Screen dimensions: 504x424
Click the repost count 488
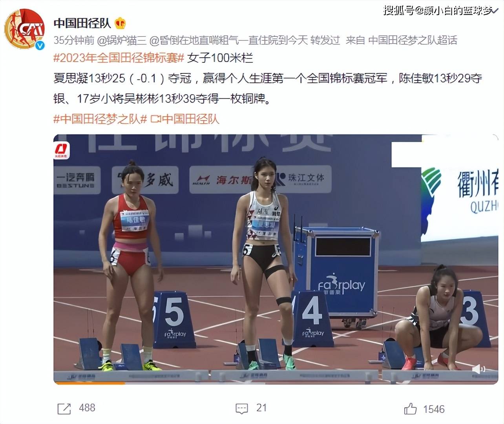click(87, 408)
